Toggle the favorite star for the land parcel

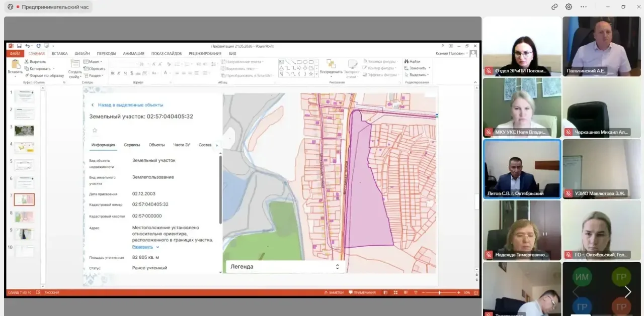(94, 130)
